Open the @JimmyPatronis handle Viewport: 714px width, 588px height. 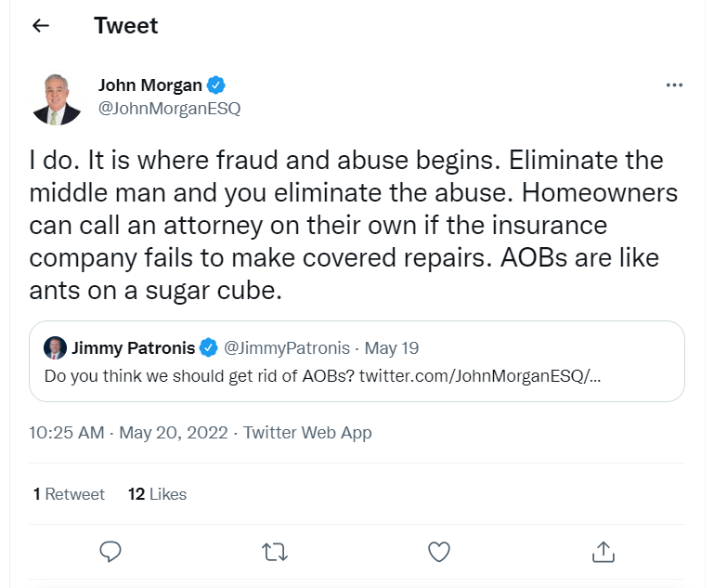[x=287, y=348]
